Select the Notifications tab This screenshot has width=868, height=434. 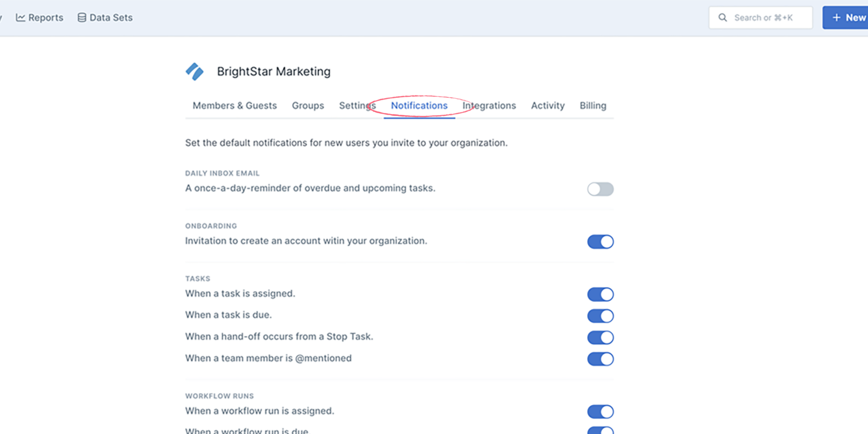[x=419, y=106]
